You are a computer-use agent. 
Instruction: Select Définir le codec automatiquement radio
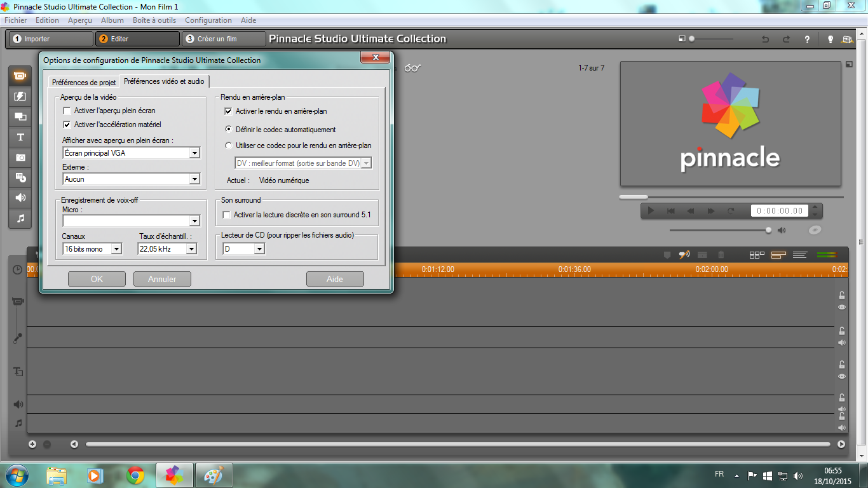coord(229,130)
